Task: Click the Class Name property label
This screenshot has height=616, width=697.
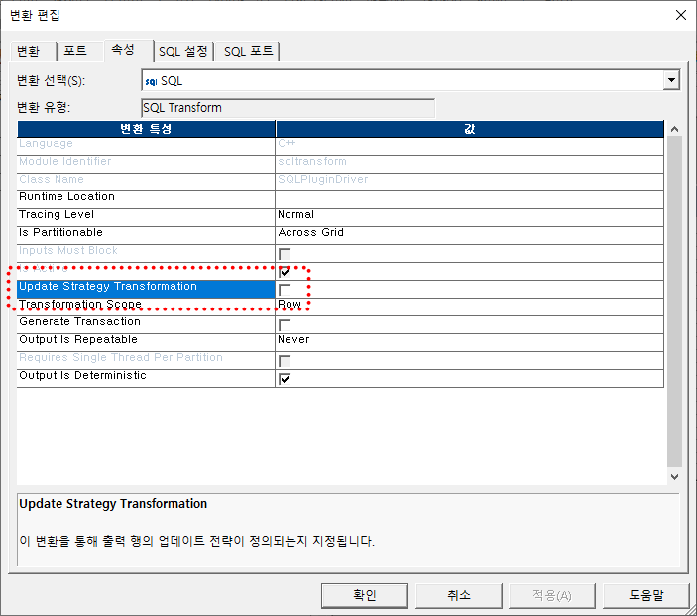Action: pyautogui.click(x=52, y=179)
